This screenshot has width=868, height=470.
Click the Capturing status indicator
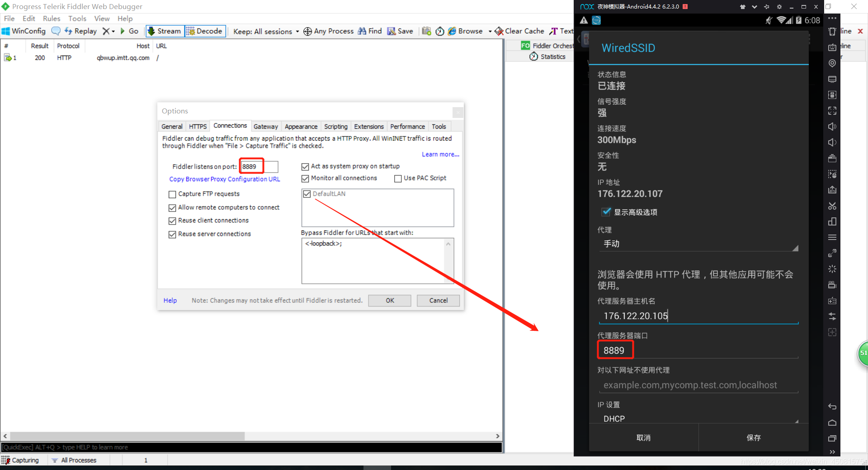point(20,460)
